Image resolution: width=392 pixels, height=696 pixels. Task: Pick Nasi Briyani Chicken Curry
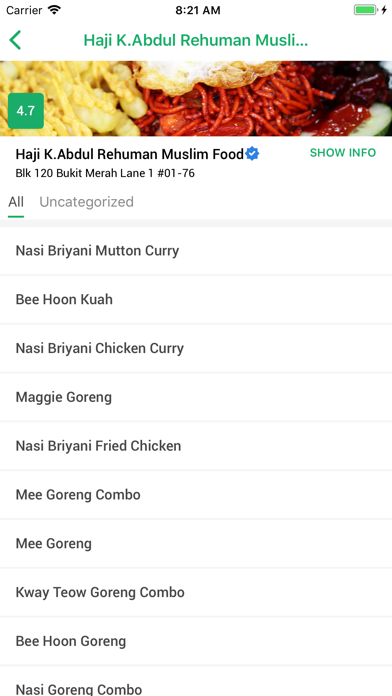(196, 348)
